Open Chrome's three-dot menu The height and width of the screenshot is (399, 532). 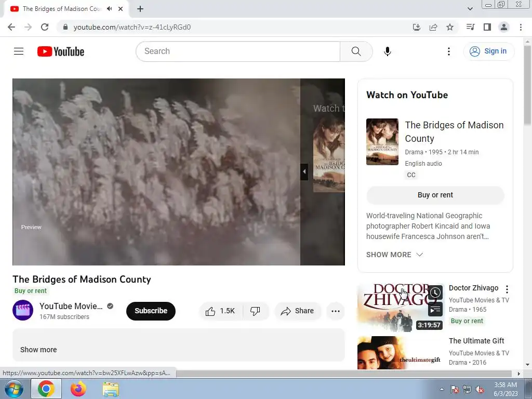click(x=521, y=27)
